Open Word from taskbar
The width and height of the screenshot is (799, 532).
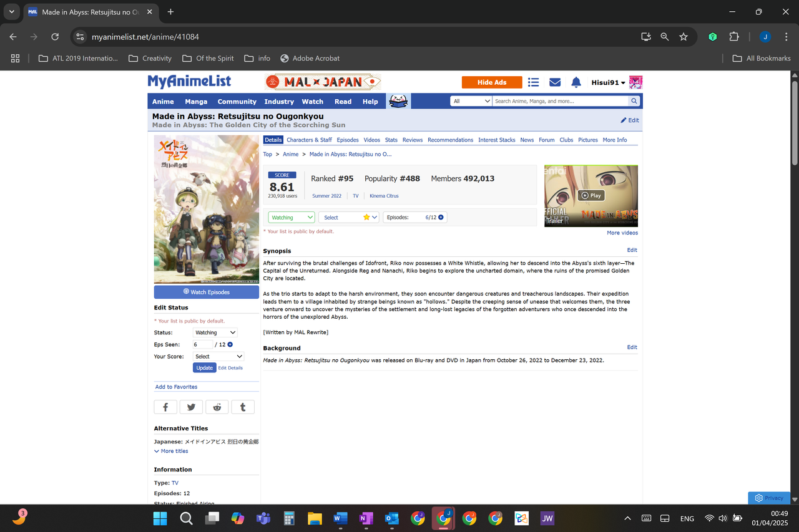pyautogui.click(x=340, y=518)
